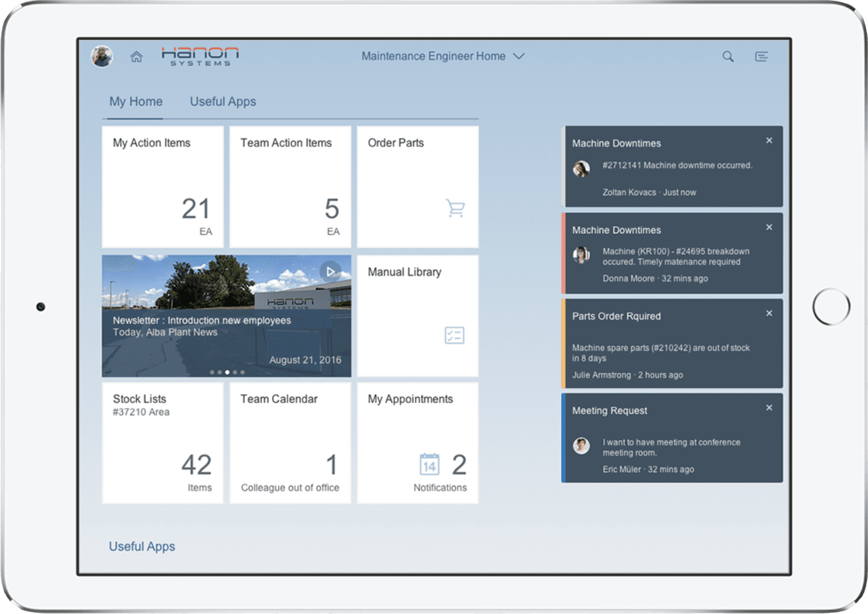This screenshot has width=868, height=614.
Task: Click August 21, 2016 date
Action: click(x=305, y=360)
